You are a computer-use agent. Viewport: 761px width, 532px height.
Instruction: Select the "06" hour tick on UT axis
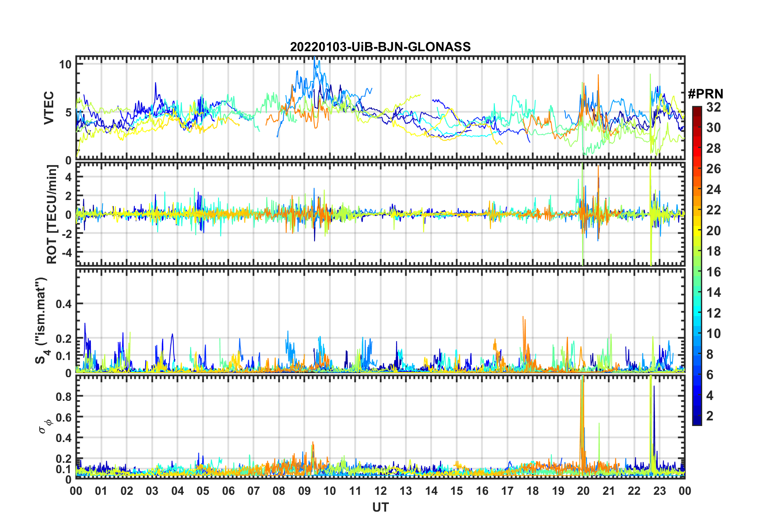tap(228, 491)
